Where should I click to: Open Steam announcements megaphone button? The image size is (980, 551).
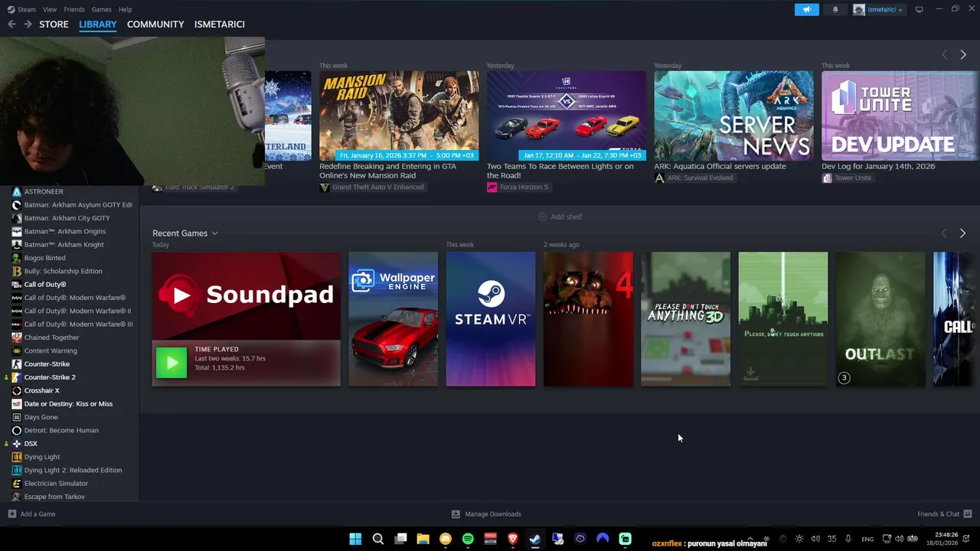pos(806,9)
